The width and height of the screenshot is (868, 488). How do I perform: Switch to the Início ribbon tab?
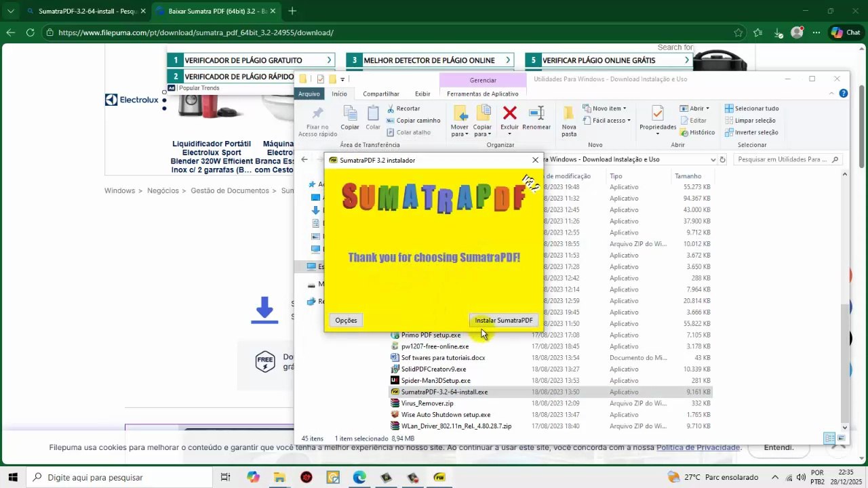click(x=339, y=94)
